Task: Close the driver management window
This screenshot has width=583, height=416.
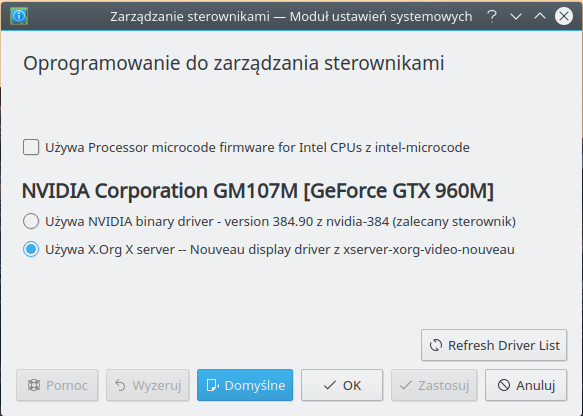Action: [x=564, y=16]
